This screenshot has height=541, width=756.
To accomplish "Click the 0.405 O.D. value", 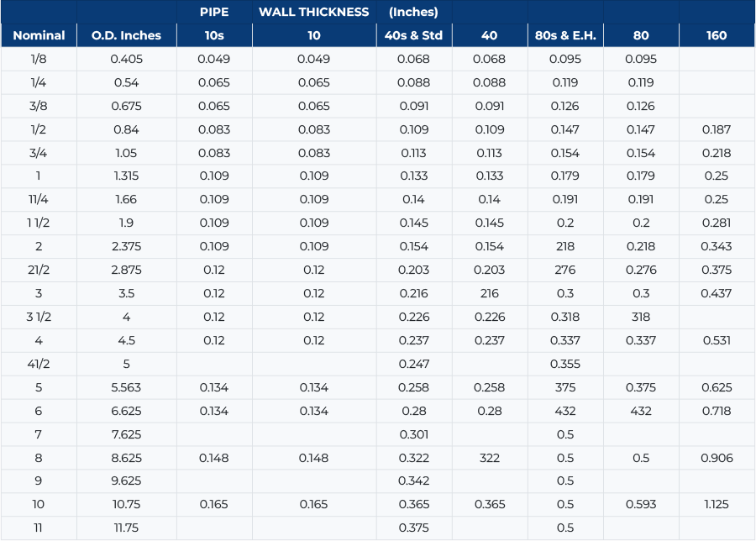I will [126, 59].
